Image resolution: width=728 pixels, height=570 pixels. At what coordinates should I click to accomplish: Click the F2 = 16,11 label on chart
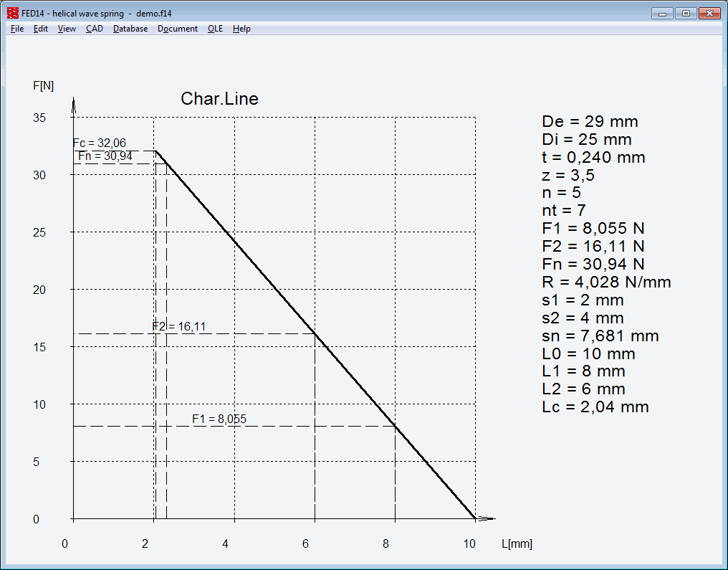pyautogui.click(x=179, y=326)
